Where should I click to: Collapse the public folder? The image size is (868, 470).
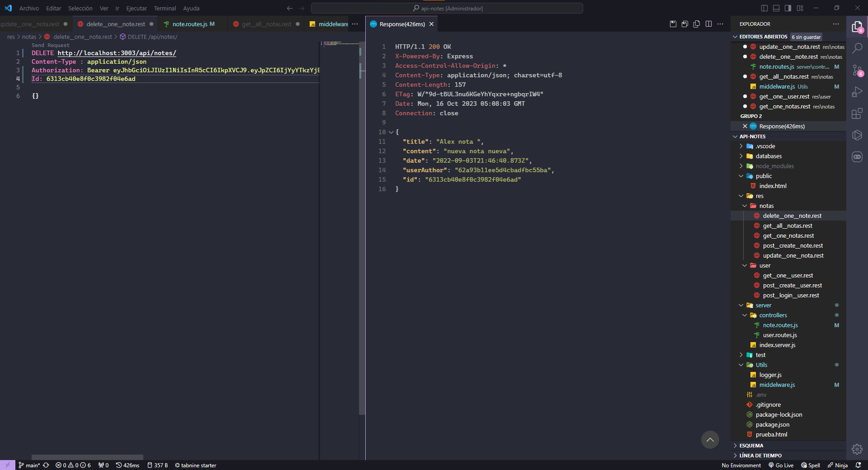[x=741, y=176]
